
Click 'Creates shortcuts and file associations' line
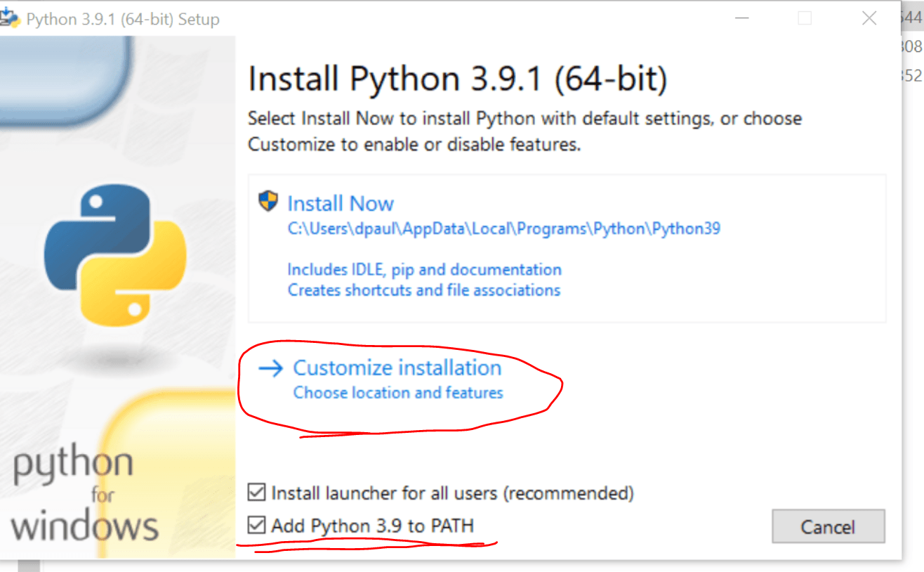(x=424, y=290)
